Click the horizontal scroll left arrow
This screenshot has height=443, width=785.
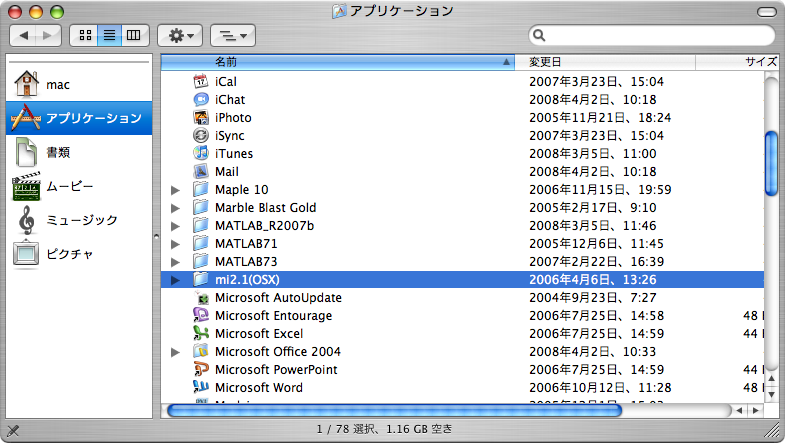[739, 410]
